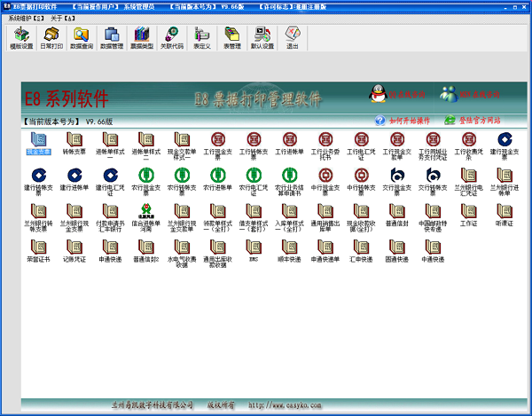Viewport: 532px width, 416px height.
Task: Select the 顺丰快递 courier template icon
Action: pyautogui.click(x=289, y=251)
